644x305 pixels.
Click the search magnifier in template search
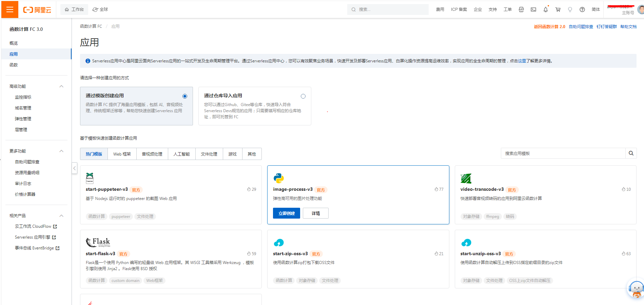pos(631,153)
